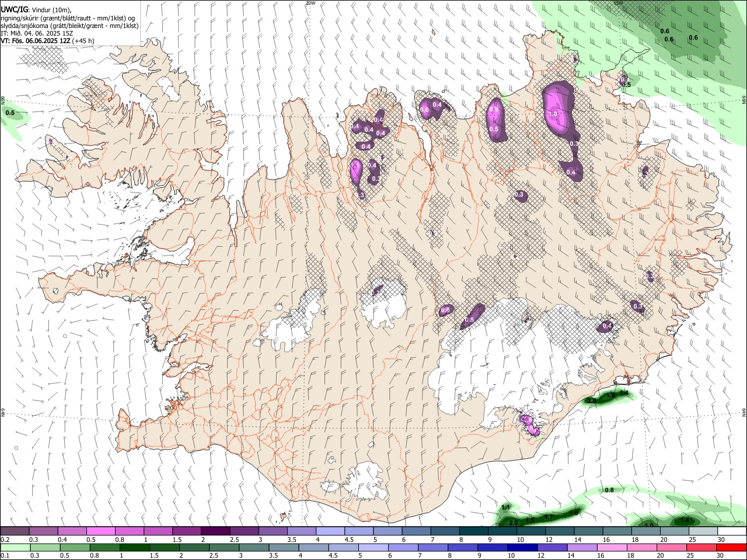Select the rigning/skúrir legend description line
This screenshot has height=560, width=747.
click(x=68, y=18)
